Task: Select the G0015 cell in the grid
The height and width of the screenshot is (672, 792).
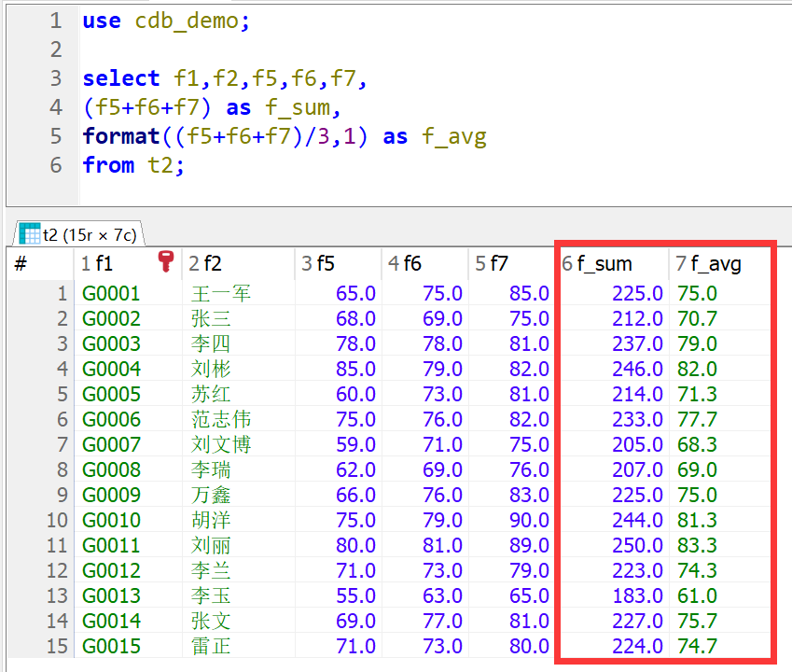Action: (111, 646)
